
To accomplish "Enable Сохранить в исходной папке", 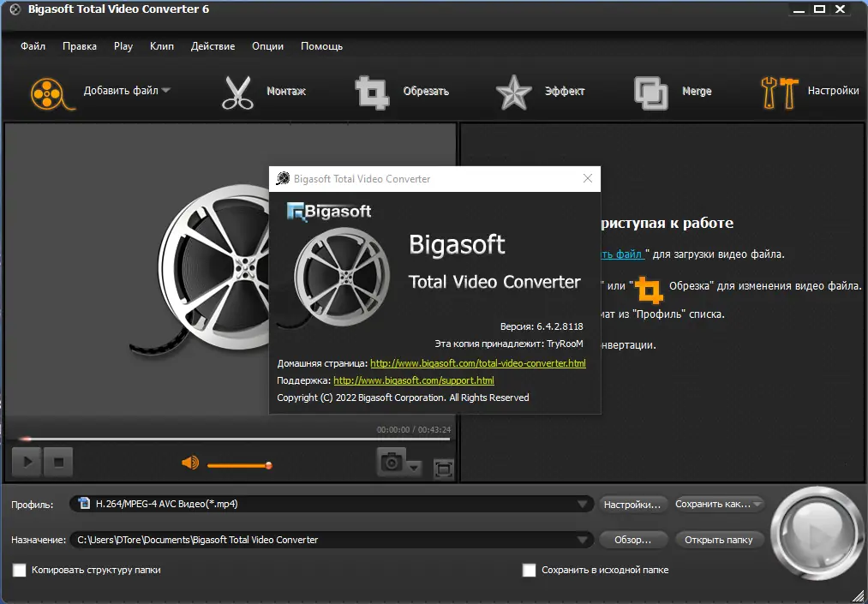I will (x=529, y=570).
